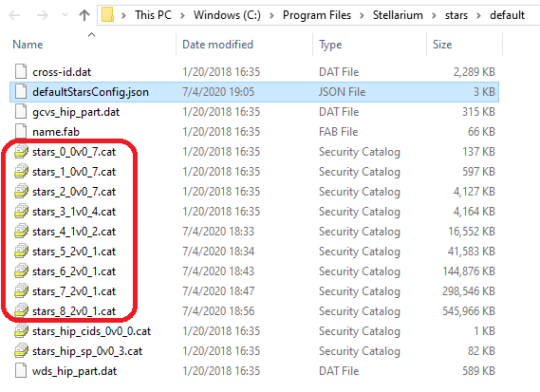
Task: Go to This PC in breadcrumb
Action: pos(153,15)
